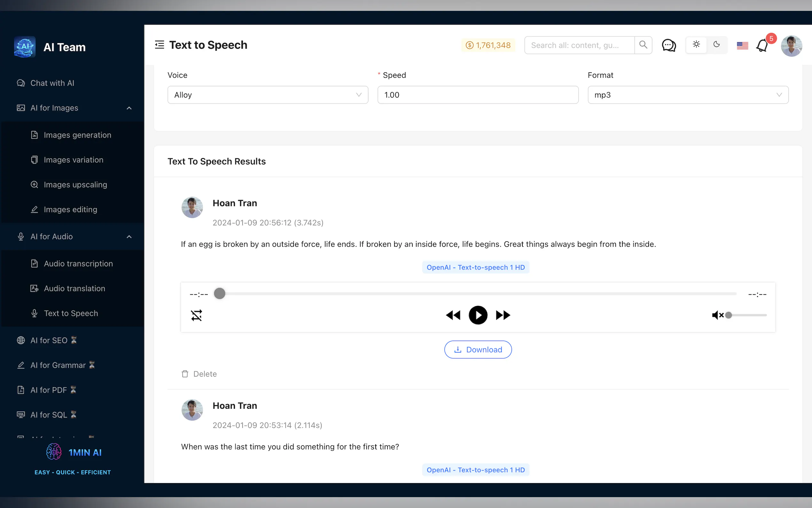This screenshot has width=812, height=508.
Task: Open the Format dropdown showing mp3
Action: pyautogui.click(x=687, y=95)
